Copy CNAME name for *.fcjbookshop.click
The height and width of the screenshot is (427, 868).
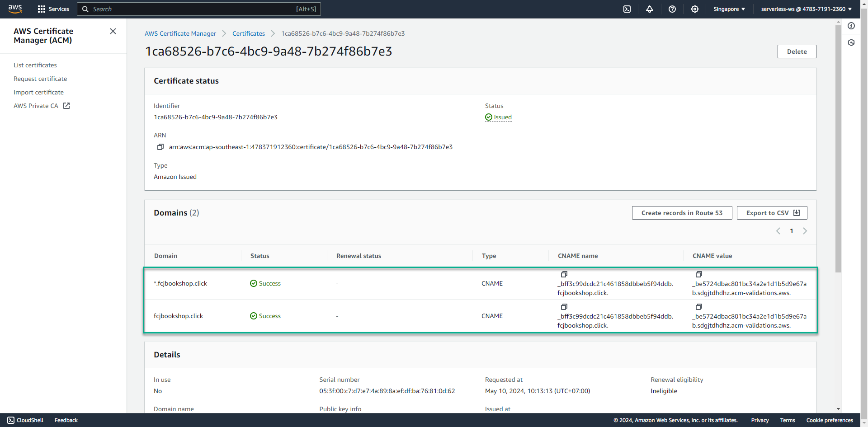[x=564, y=274]
